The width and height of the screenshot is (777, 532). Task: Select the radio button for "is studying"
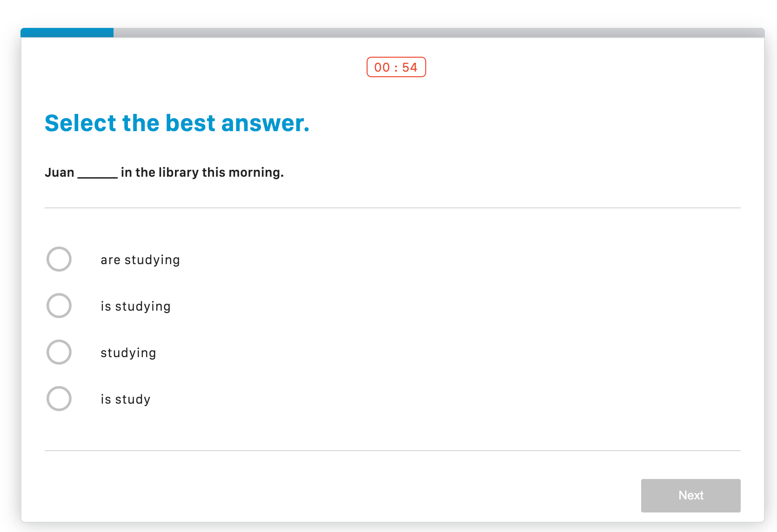point(59,306)
